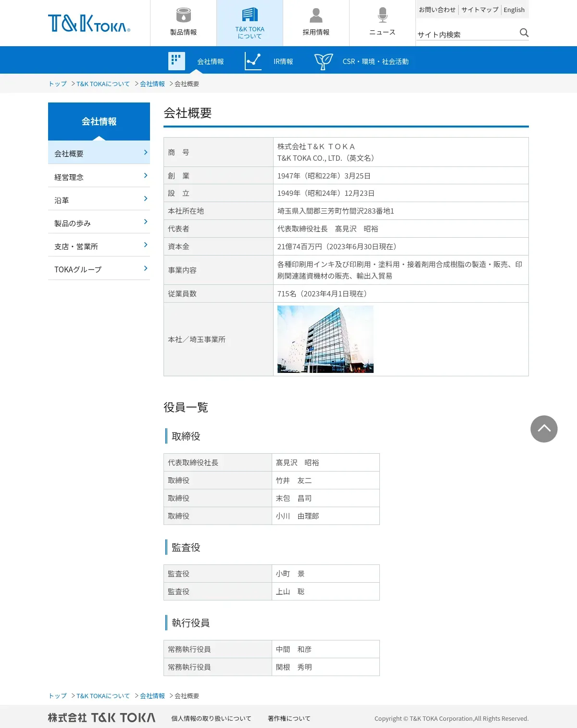The image size is (577, 728).
Task: Click chevron beside TOKAグループ sidebar item
Action: (146, 268)
